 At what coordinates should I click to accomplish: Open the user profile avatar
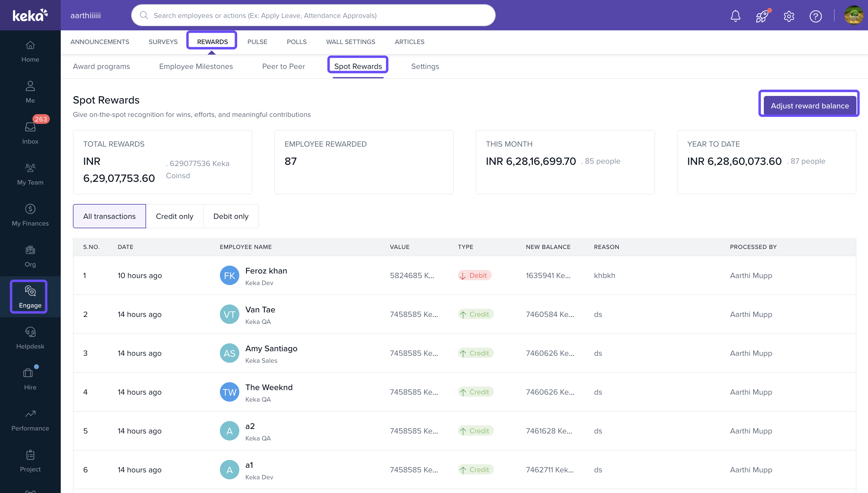click(x=853, y=15)
